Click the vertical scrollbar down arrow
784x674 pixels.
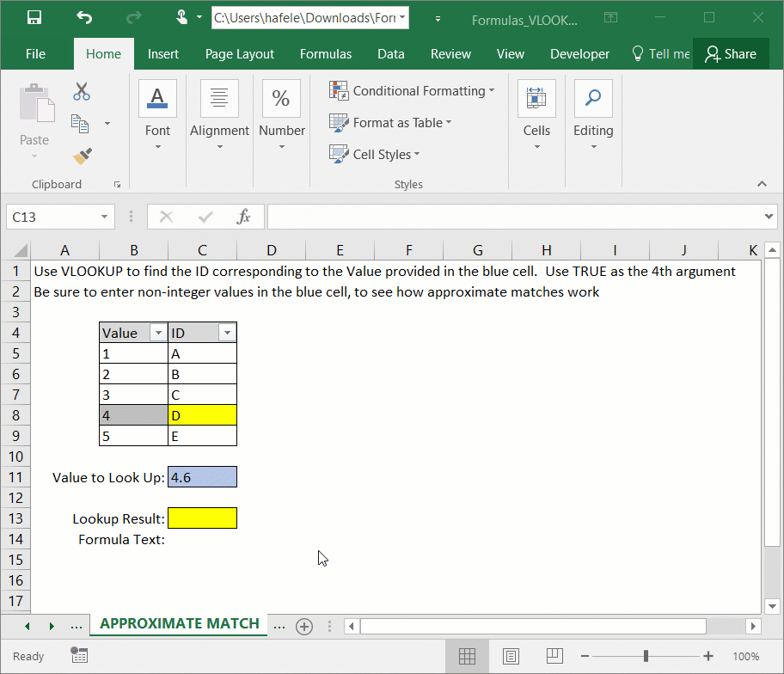tap(772, 606)
